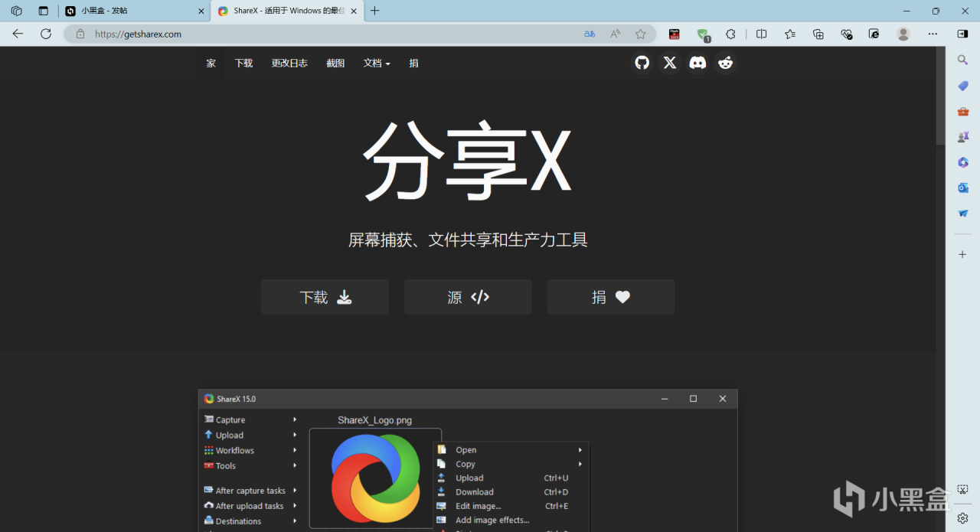Click the Internet Explorer mode icon

(x=874, y=34)
